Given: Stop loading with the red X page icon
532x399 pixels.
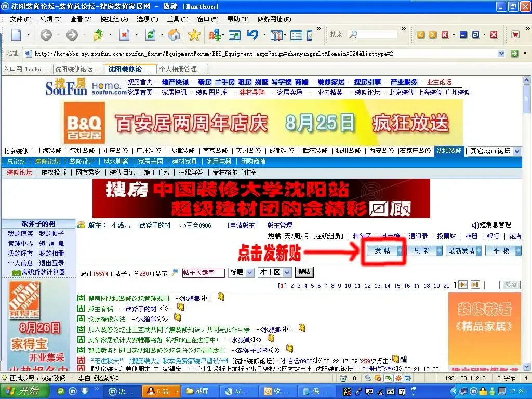Looking at the screenshot, I should (x=125, y=35).
